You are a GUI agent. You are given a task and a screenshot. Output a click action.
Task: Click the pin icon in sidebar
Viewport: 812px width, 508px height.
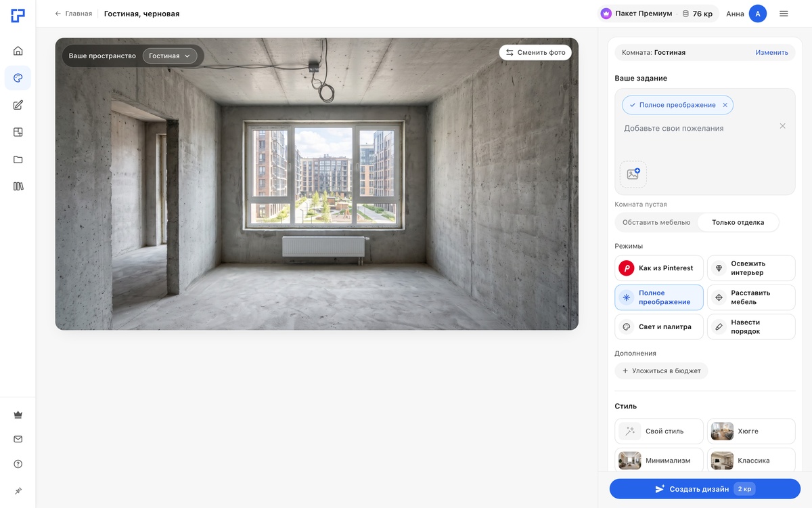coord(18,490)
